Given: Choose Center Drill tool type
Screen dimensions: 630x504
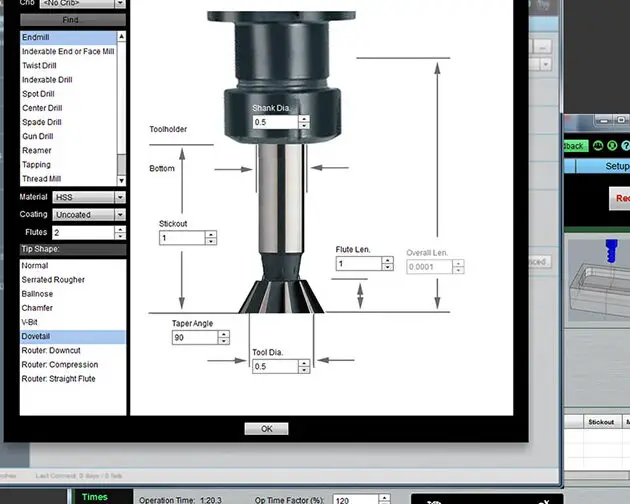Looking at the screenshot, I should click(68, 108).
